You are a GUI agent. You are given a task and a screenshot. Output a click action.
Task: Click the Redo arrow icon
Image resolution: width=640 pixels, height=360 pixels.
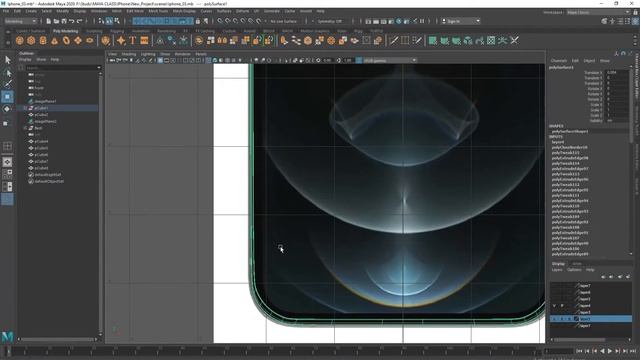[x=80, y=21]
